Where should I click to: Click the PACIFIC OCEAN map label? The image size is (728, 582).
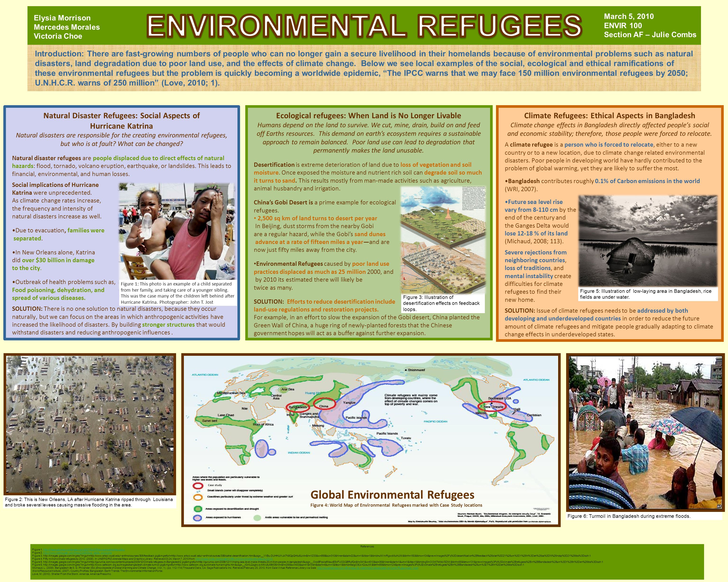click(x=436, y=421)
